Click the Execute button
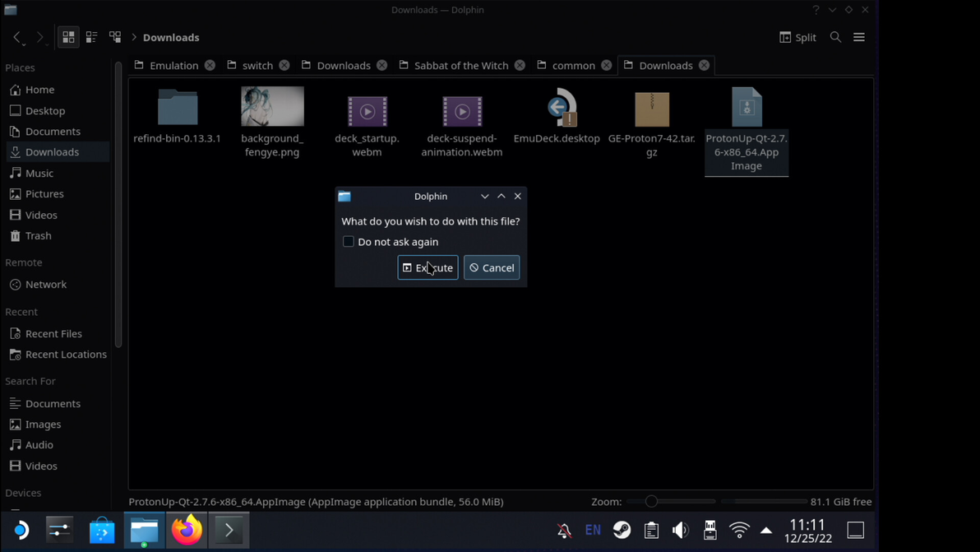 point(428,267)
